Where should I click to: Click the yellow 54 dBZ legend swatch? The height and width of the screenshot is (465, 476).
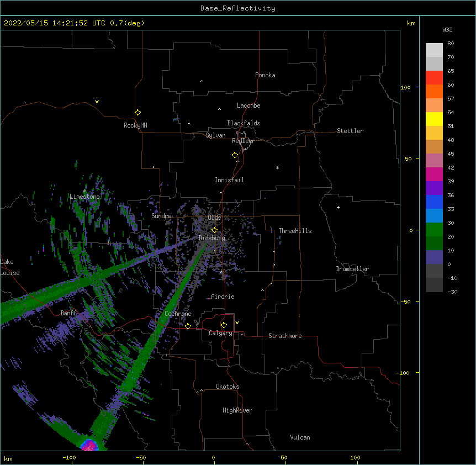point(434,119)
